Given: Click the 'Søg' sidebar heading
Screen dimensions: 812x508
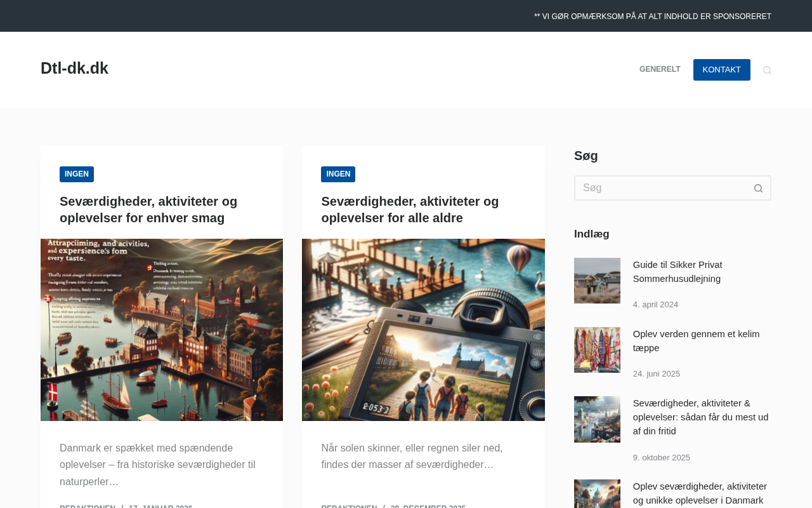Looking at the screenshot, I should point(586,156).
